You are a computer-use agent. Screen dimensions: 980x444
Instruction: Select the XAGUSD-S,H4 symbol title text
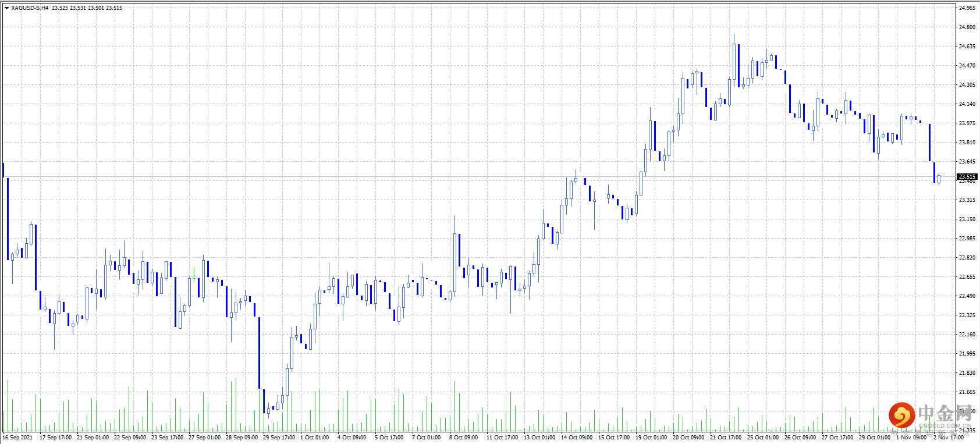point(30,8)
